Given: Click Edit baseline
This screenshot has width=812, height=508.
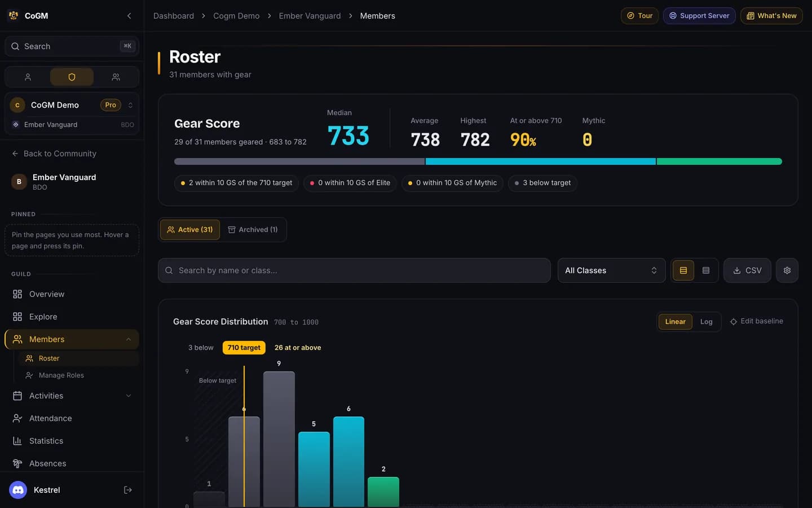Looking at the screenshot, I should [x=756, y=321].
